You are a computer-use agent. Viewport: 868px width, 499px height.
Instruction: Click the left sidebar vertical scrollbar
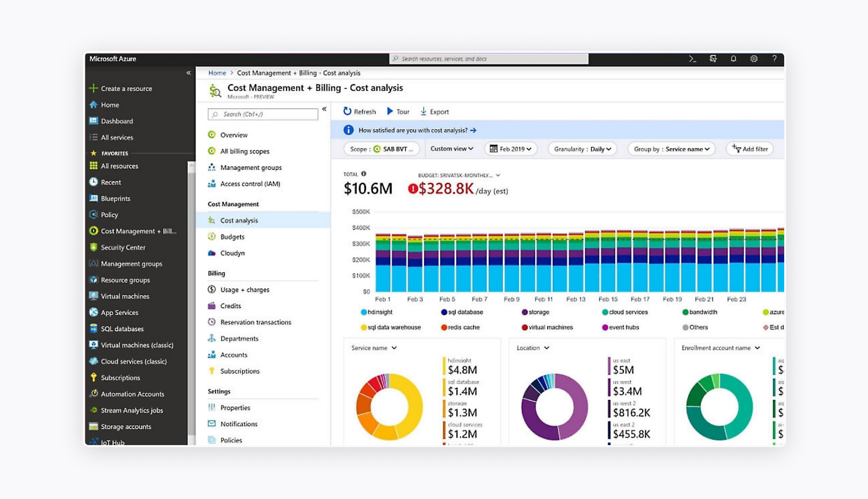click(191, 302)
